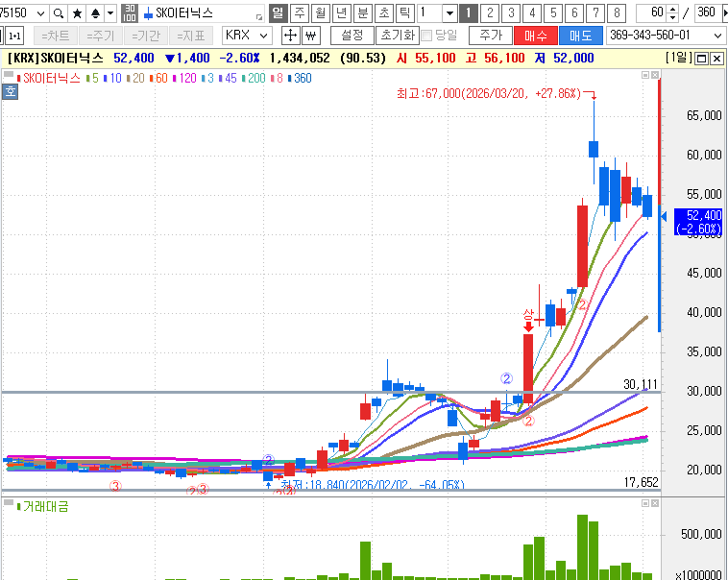This screenshot has height=580, width=728.
Task: Open the dropdown arrow beside spade icon
Action: pyautogui.click(x=110, y=13)
